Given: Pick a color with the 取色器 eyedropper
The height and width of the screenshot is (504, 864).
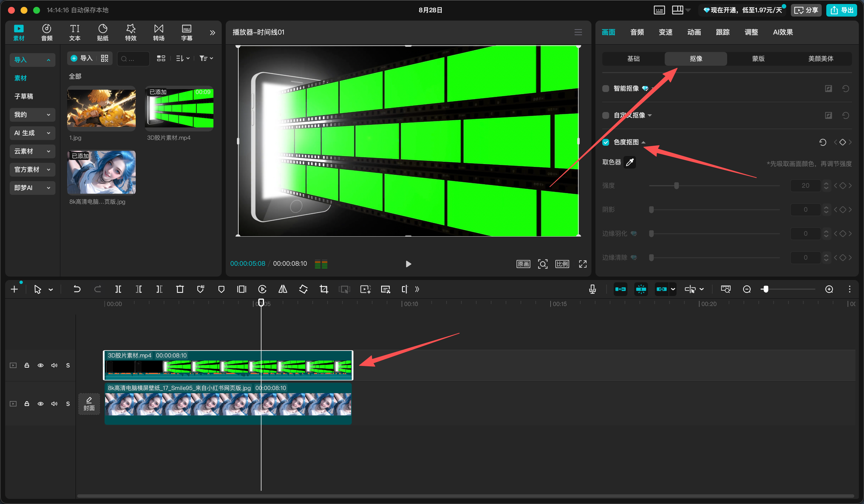Looking at the screenshot, I should click(629, 162).
